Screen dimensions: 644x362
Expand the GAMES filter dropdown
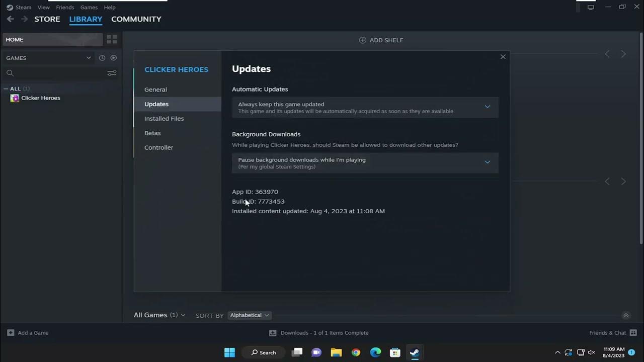tap(49, 58)
